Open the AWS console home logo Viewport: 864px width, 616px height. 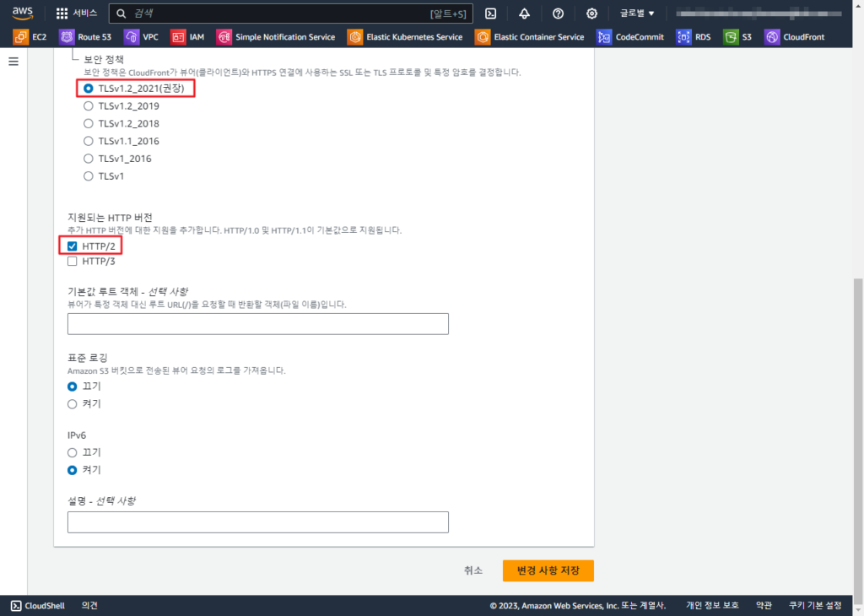tap(23, 13)
